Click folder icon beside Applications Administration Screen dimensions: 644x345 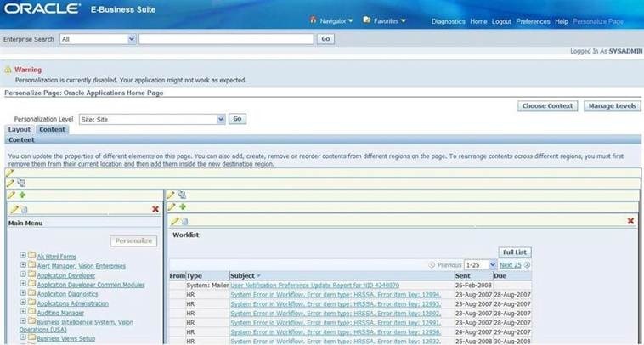pos(31,303)
